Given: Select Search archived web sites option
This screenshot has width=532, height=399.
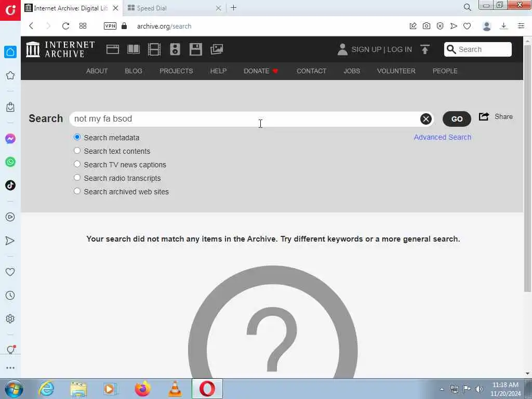Looking at the screenshot, I should 77,191.
